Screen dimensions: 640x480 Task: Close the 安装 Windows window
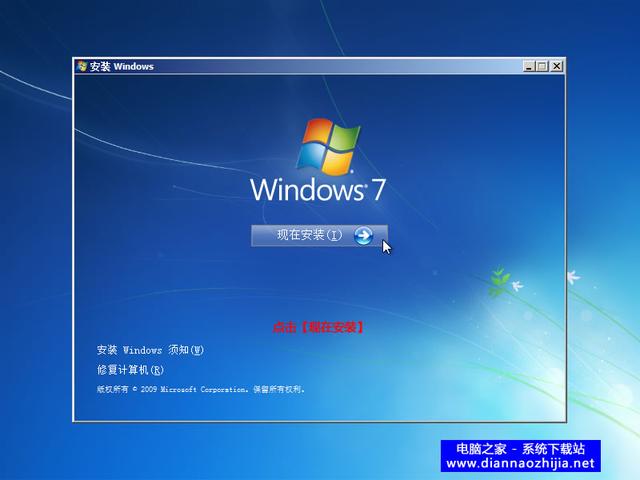click(x=556, y=66)
